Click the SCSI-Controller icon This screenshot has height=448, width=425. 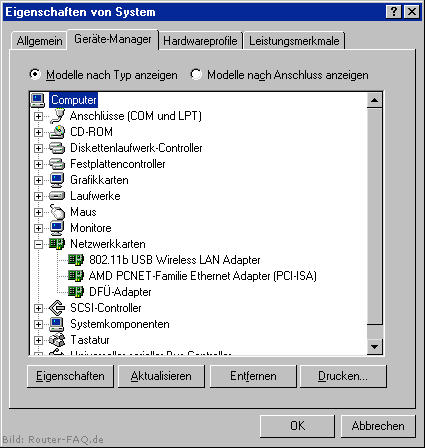[57, 308]
